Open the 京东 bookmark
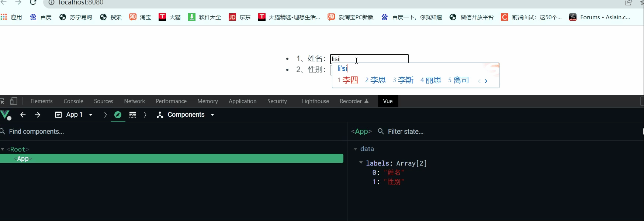This screenshot has width=644, height=221. click(x=240, y=17)
